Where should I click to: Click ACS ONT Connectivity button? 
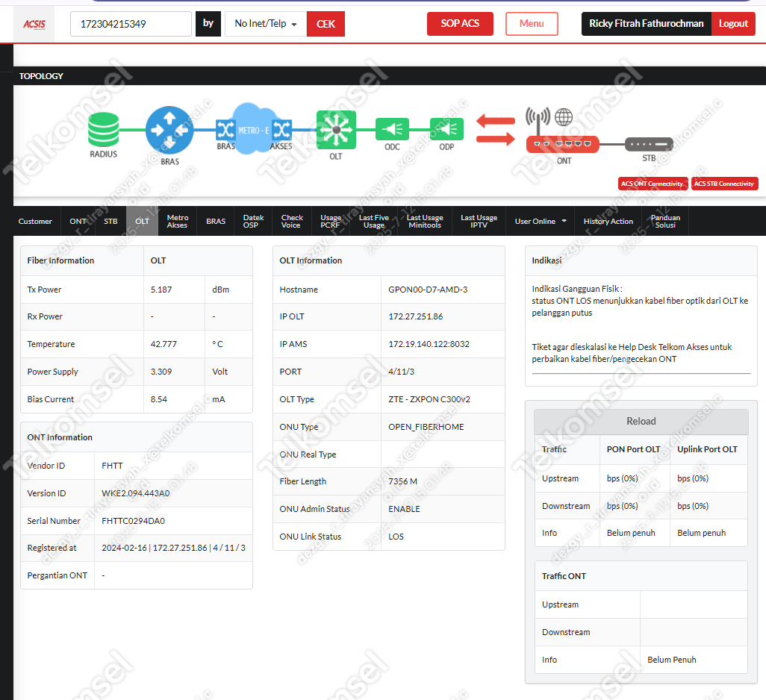(653, 184)
